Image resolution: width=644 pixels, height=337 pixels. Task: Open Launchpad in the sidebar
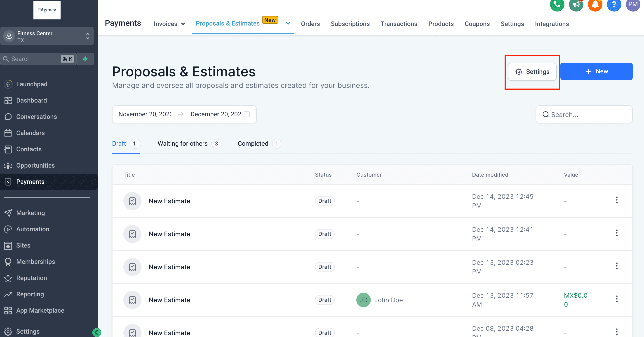coord(32,84)
